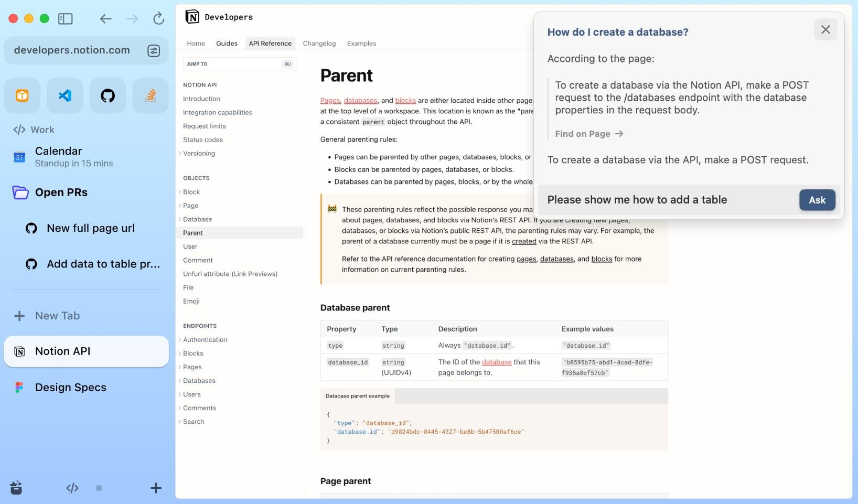This screenshot has width=858, height=504.
Task: Open Unfurl attribute (Link Previews) item
Action: [230, 274]
